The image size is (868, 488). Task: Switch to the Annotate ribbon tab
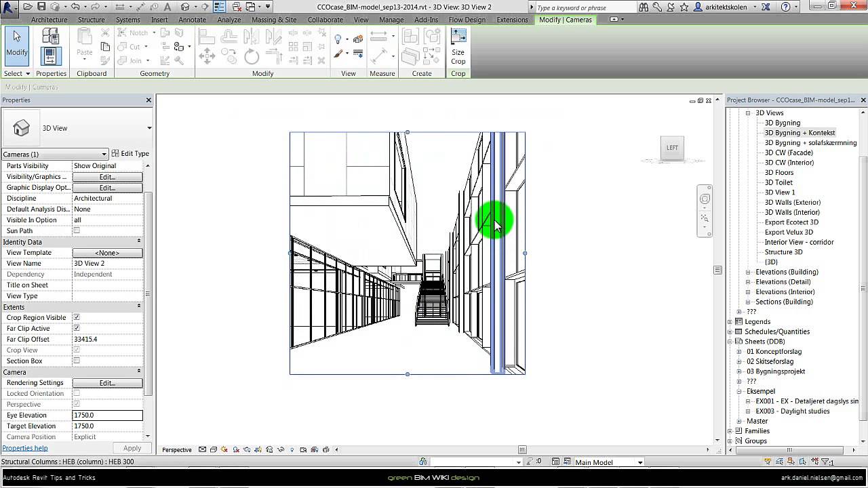pyautogui.click(x=192, y=20)
